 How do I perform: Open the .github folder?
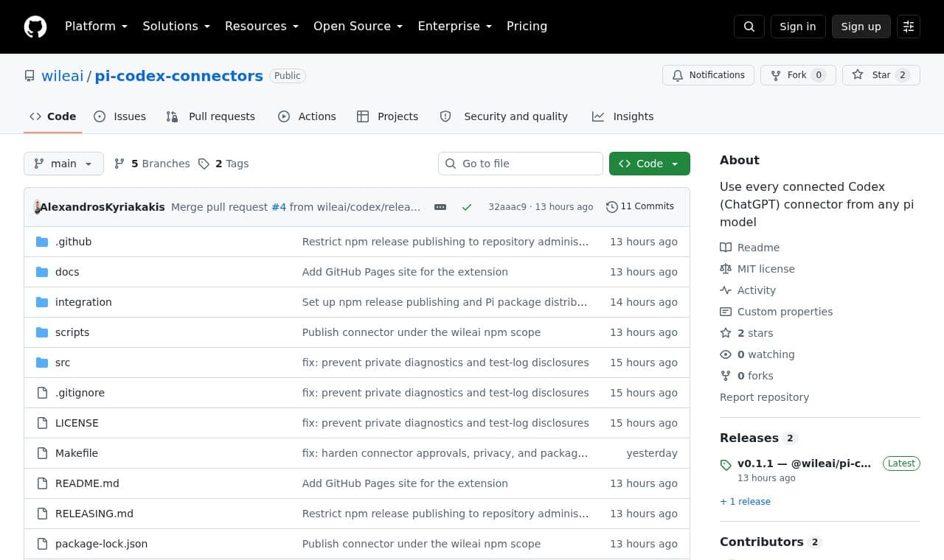[73, 242]
